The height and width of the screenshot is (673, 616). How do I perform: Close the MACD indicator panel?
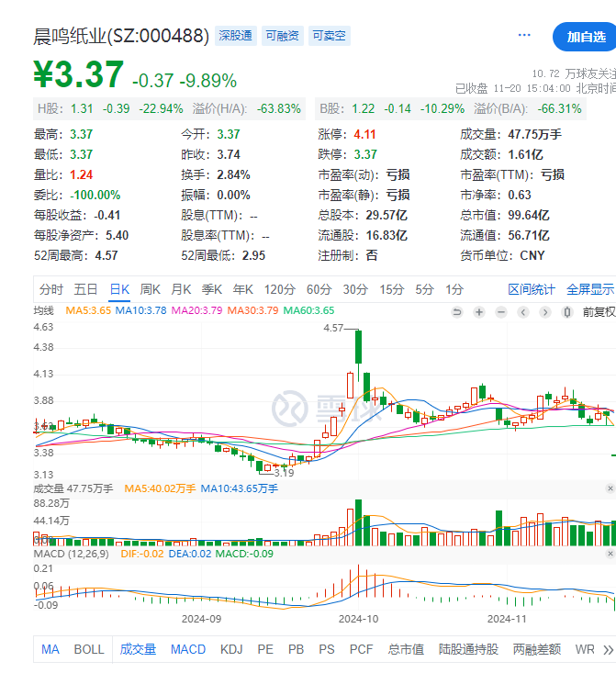[610, 554]
